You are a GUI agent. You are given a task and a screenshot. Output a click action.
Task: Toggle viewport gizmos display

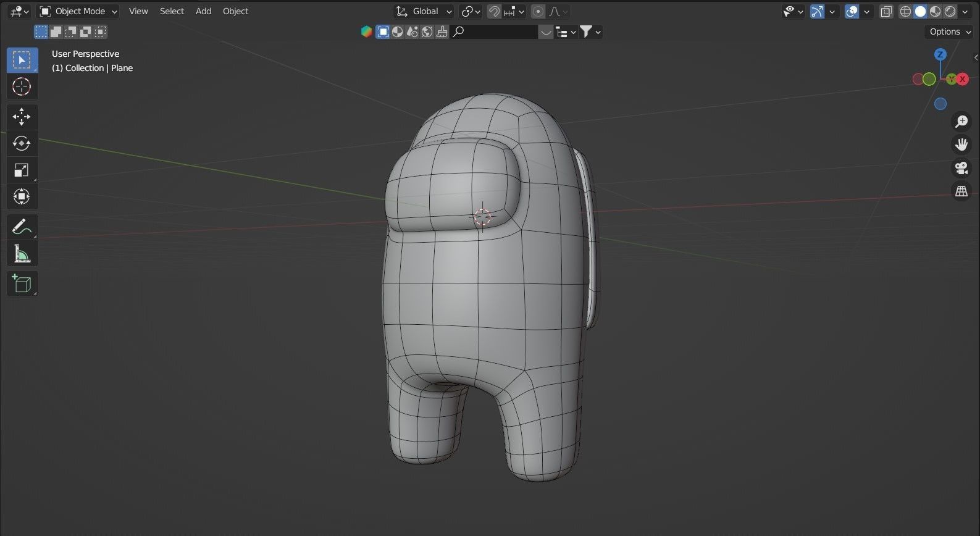click(817, 11)
